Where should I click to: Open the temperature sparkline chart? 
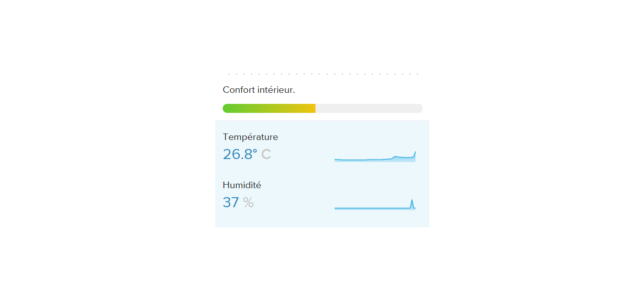click(x=375, y=157)
